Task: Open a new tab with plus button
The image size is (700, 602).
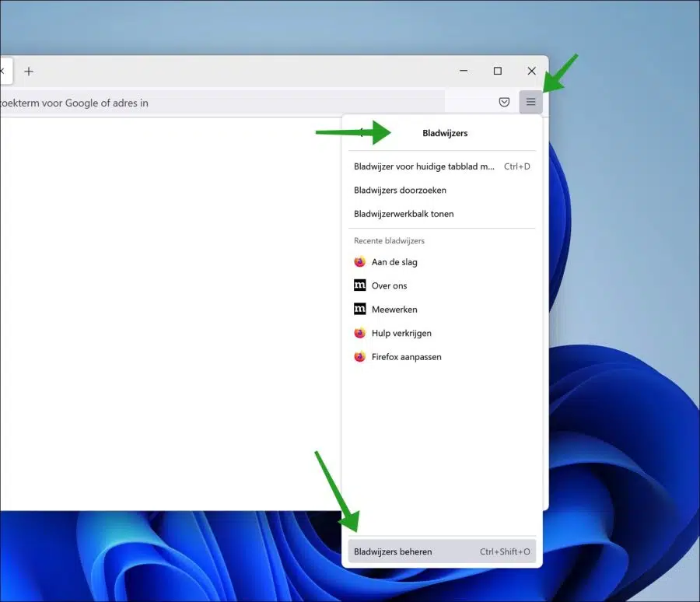Action: tap(29, 72)
